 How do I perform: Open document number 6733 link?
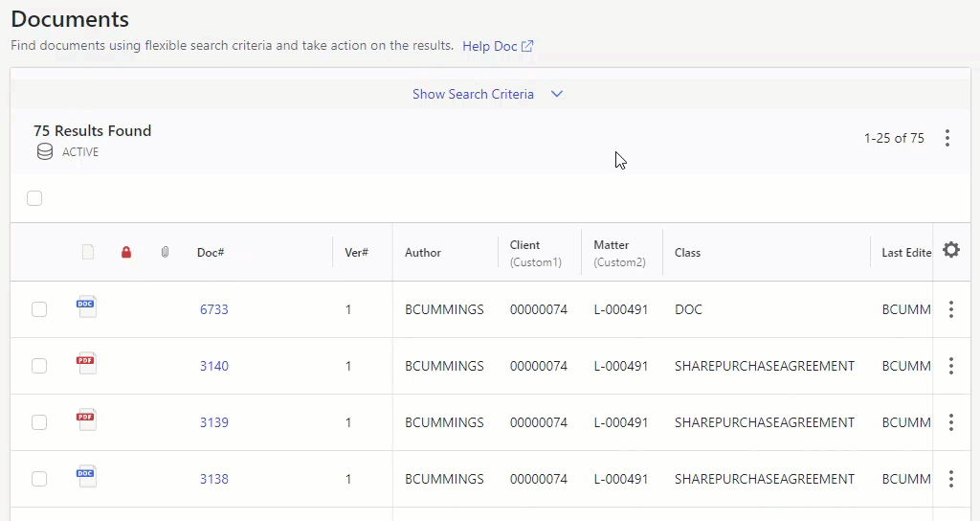point(214,309)
